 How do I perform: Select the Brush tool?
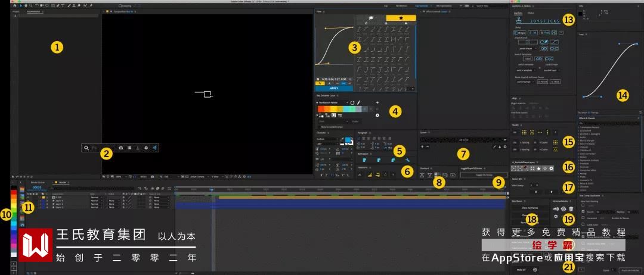pos(69,6)
